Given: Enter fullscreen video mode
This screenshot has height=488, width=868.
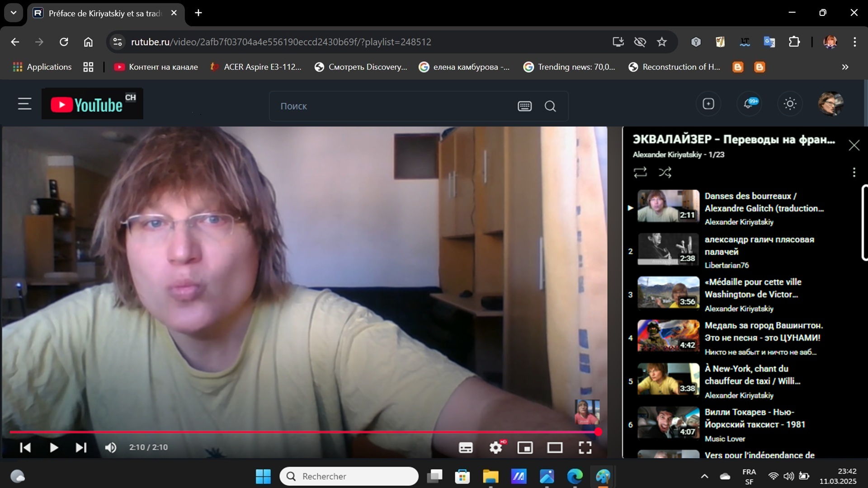Looking at the screenshot, I should [x=585, y=447].
